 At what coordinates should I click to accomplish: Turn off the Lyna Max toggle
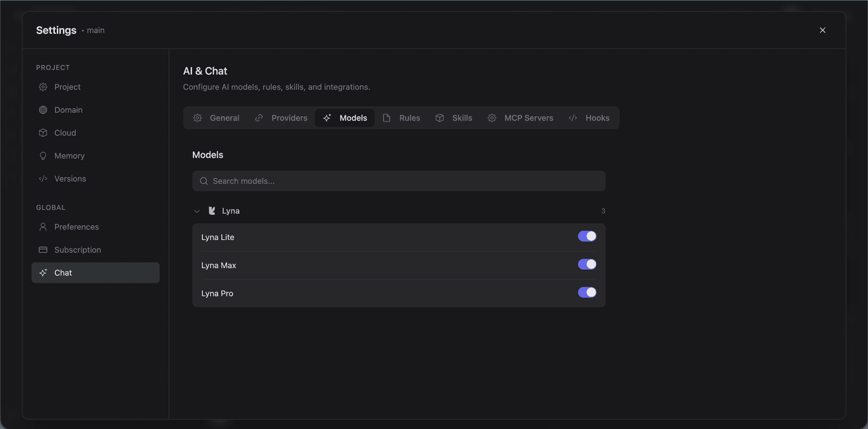(x=587, y=265)
